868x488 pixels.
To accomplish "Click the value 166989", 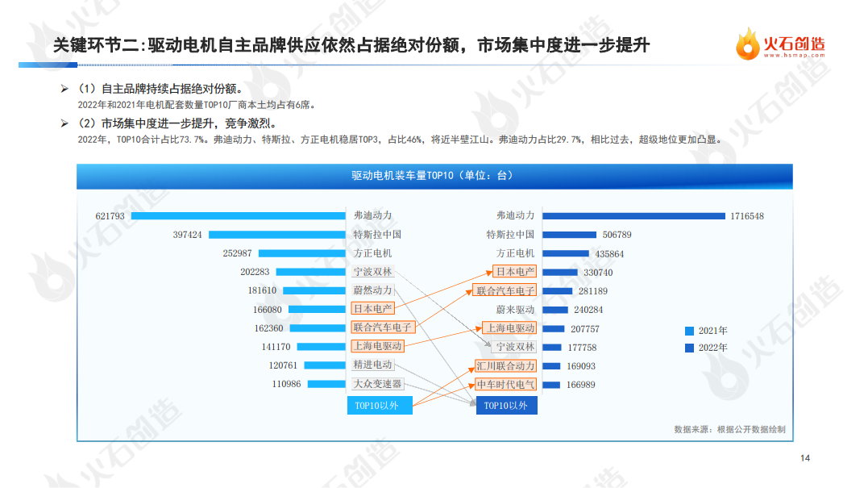I will (581, 385).
